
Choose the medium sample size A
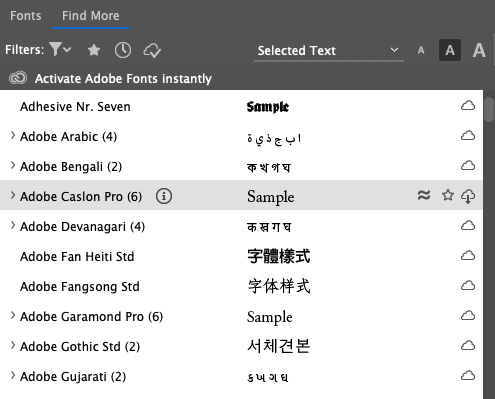450,50
